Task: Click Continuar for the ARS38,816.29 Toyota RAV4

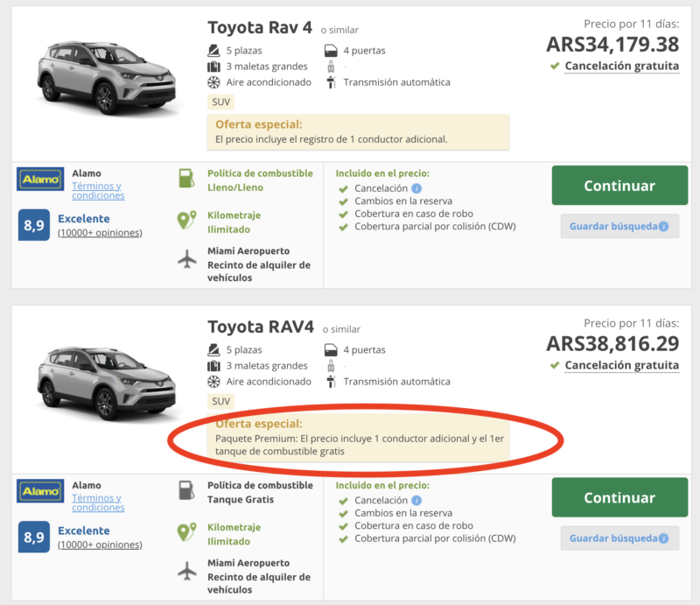Action: pos(619,497)
